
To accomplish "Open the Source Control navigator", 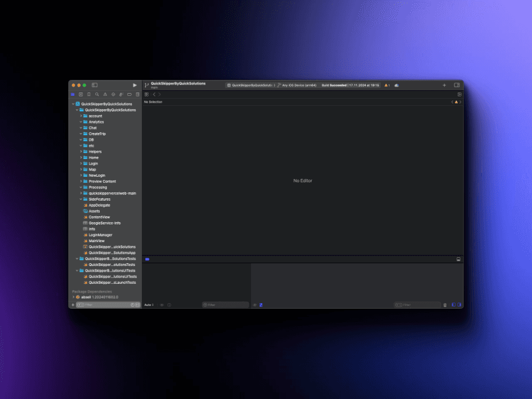I will coord(81,95).
